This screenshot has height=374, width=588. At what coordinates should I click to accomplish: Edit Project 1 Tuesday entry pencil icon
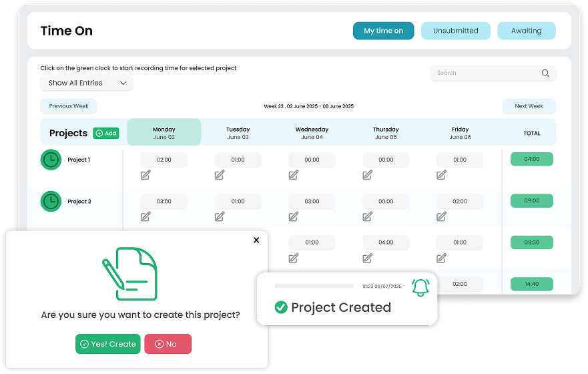click(220, 175)
